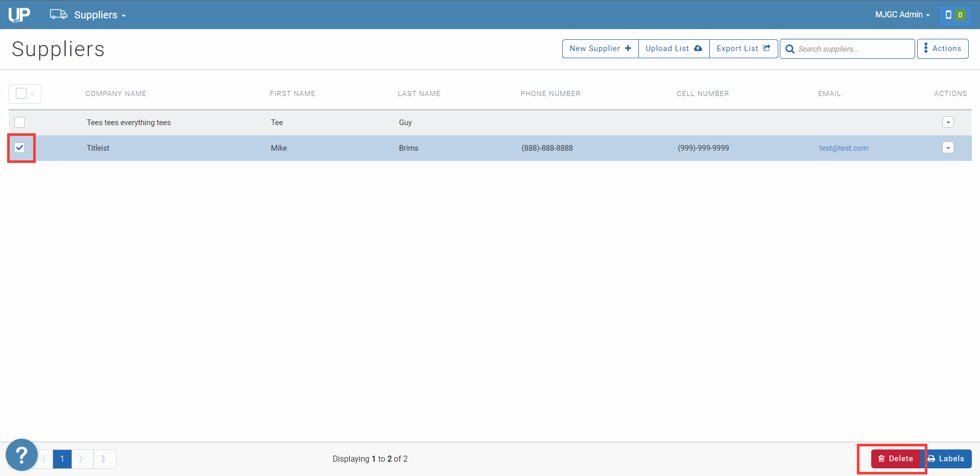Click the New Supplier button
Screen dimensions: 980x476
click(x=600, y=48)
